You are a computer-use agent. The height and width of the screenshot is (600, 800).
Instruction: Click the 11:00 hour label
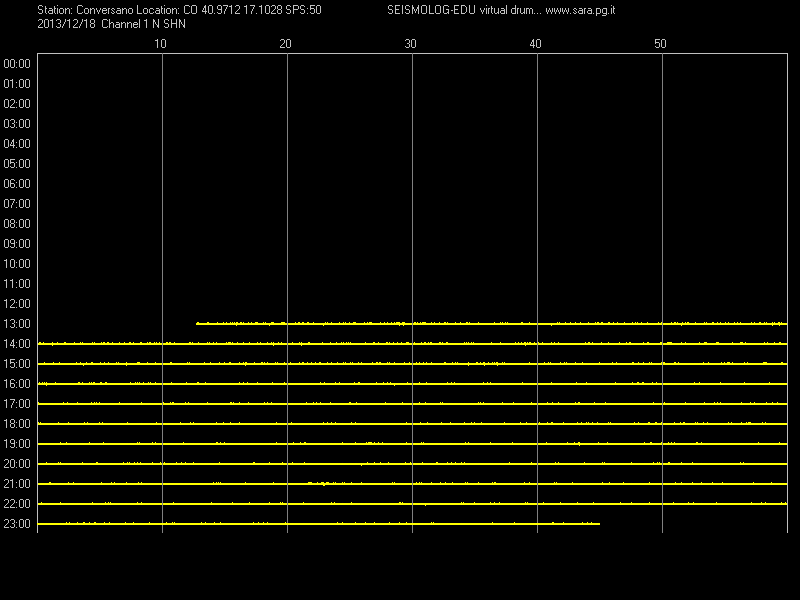[x=17, y=284]
